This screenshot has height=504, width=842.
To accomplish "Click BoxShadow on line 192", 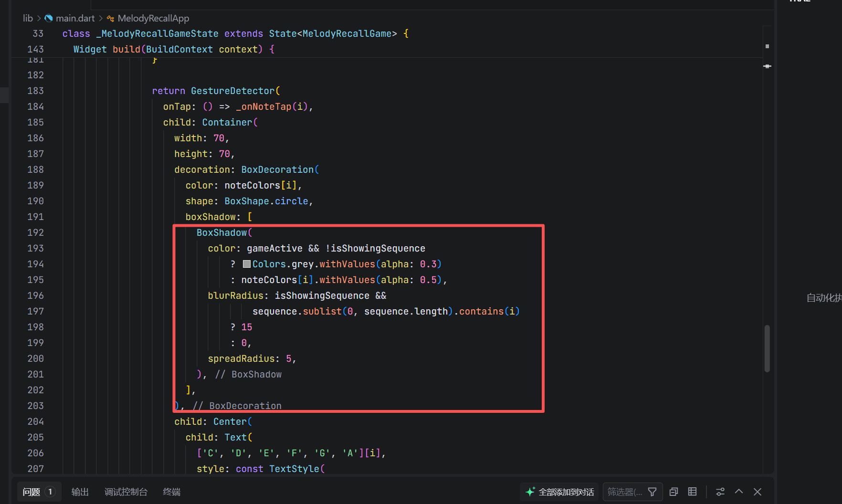I will coord(222,232).
